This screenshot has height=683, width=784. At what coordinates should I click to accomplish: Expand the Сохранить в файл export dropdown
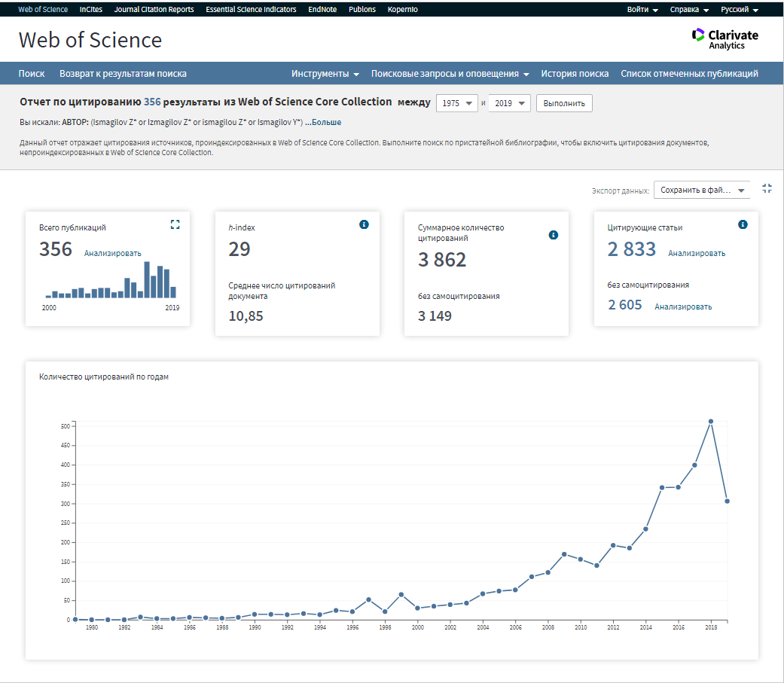pyautogui.click(x=702, y=190)
